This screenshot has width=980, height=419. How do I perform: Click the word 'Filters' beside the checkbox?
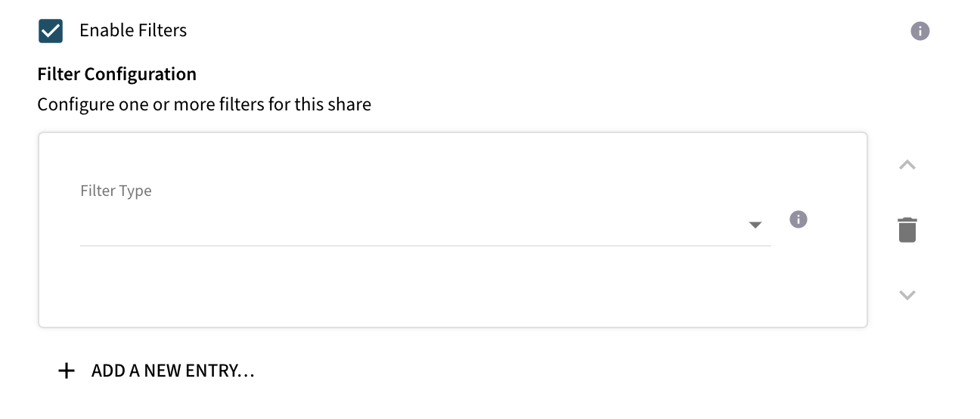point(163,31)
